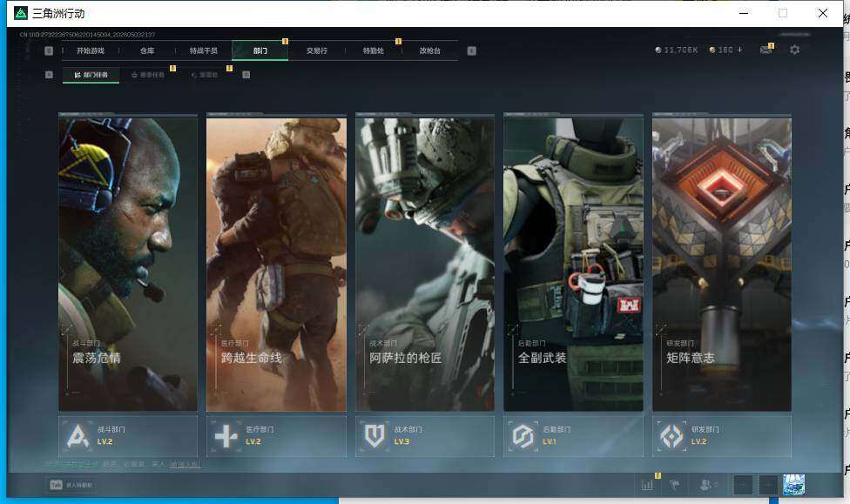The width and height of the screenshot is (850, 504).
Task: Open the 开始游戏 tab
Action: tap(91, 51)
